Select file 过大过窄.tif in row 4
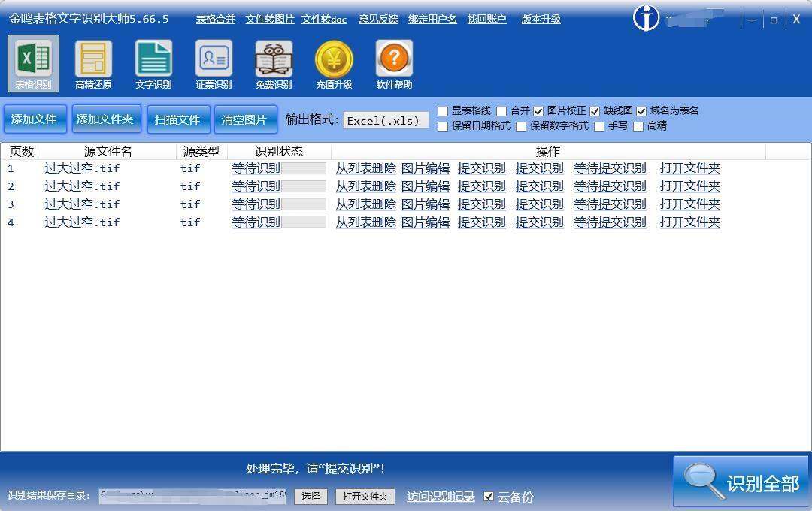812x511 pixels. tap(83, 222)
